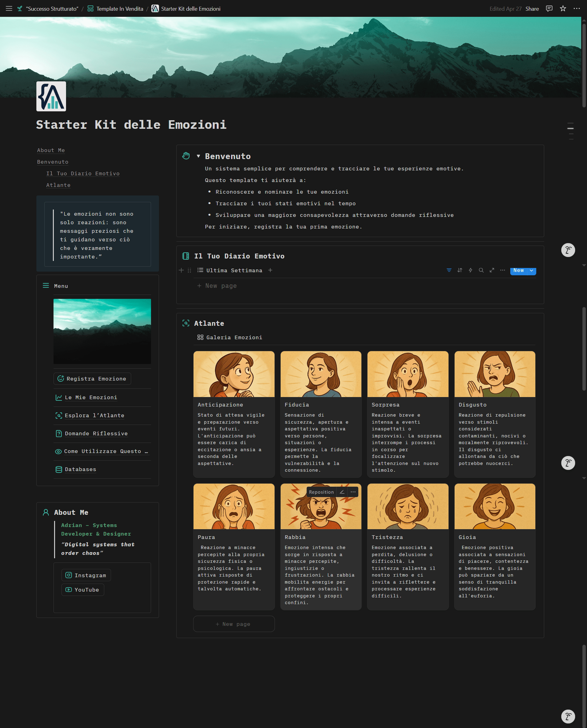The width and height of the screenshot is (587, 728).
Task: Open the Fiducia emotion card
Action: coord(321,414)
